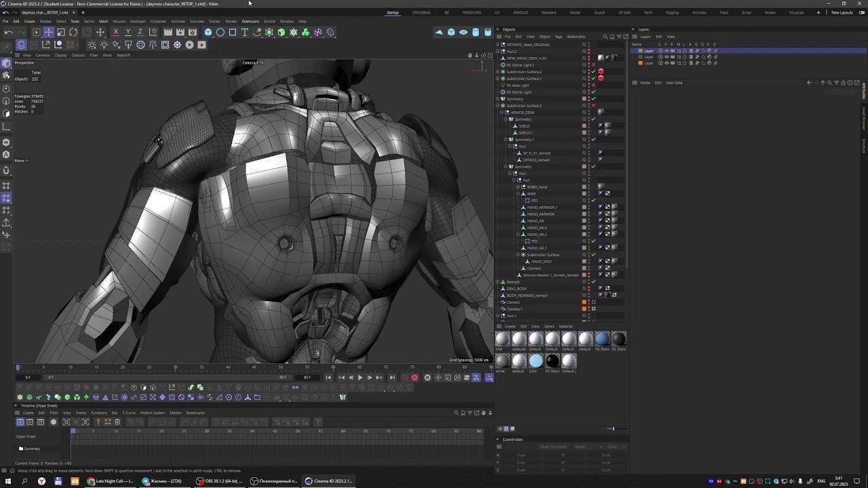Enable RS Dome Light.1 red cross toggle
Viewport: 868px width, 488px height.
pyautogui.click(x=593, y=65)
